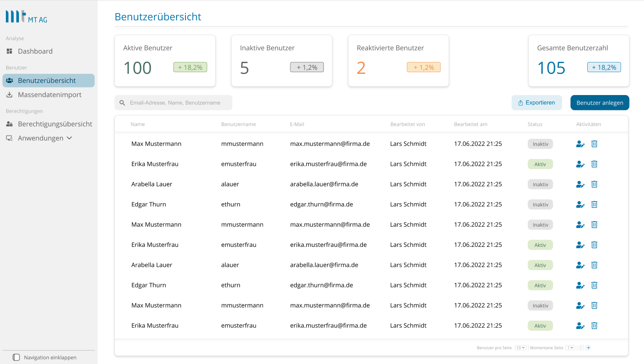The height and width of the screenshot is (364, 644).
Task: Edit user Arabella Lauer in the Inaktiv row
Action: point(580,184)
